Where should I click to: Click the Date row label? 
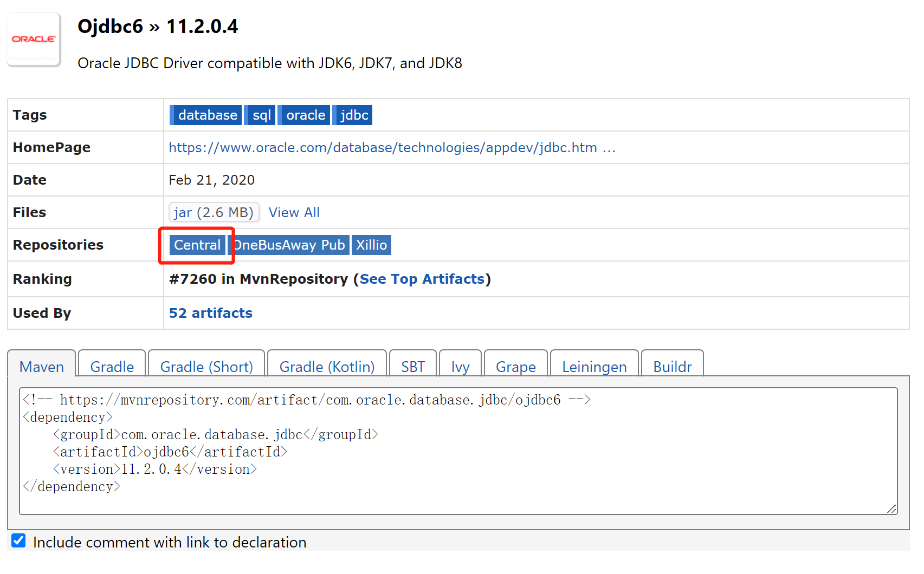click(x=29, y=180)
